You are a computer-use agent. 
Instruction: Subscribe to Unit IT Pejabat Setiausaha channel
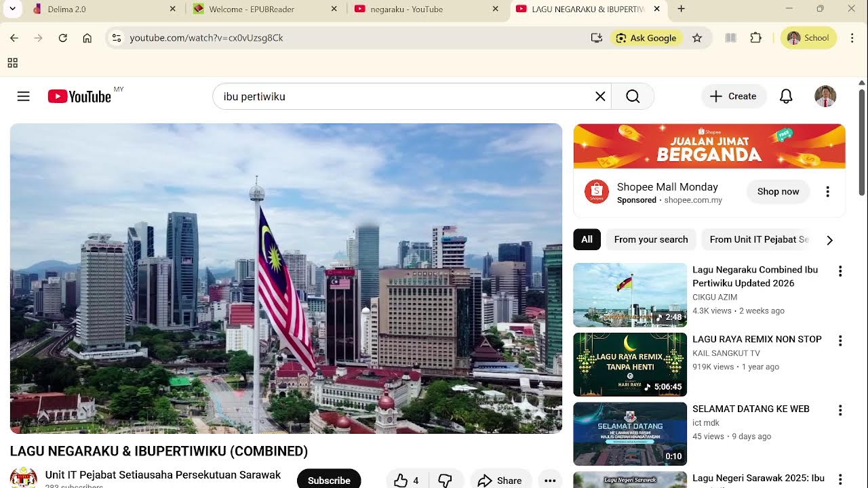pos(329,480)
